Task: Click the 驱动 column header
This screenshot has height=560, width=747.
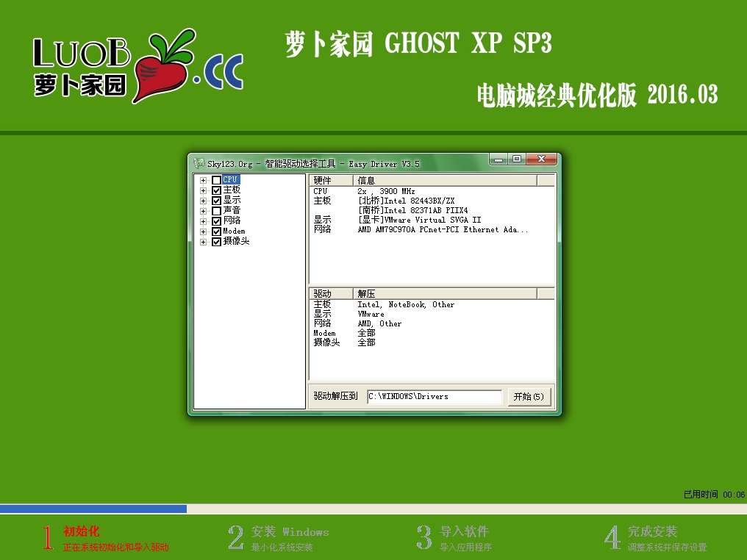Action: click(x=331, y=294)
